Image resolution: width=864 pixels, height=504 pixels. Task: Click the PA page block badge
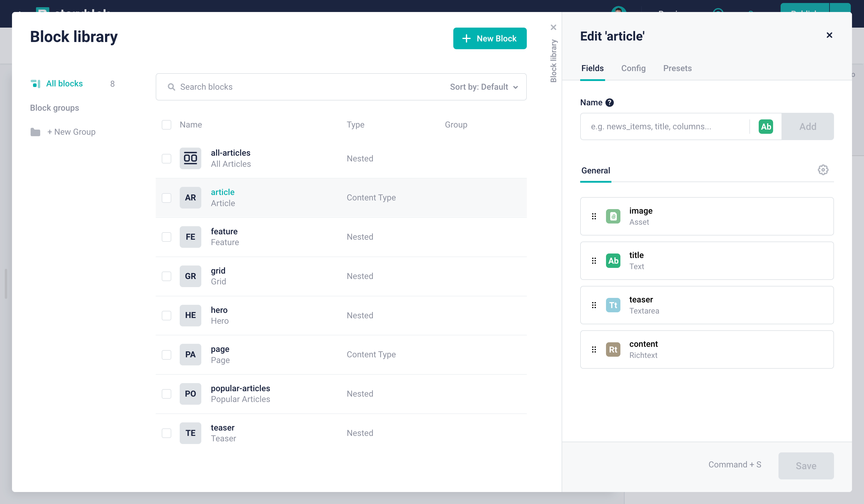190,354
